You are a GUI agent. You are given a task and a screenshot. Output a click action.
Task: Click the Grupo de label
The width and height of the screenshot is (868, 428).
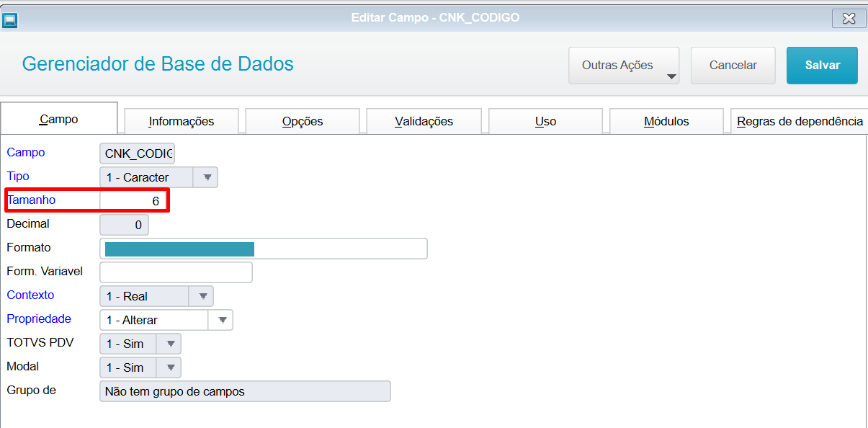tap(32, 390)
